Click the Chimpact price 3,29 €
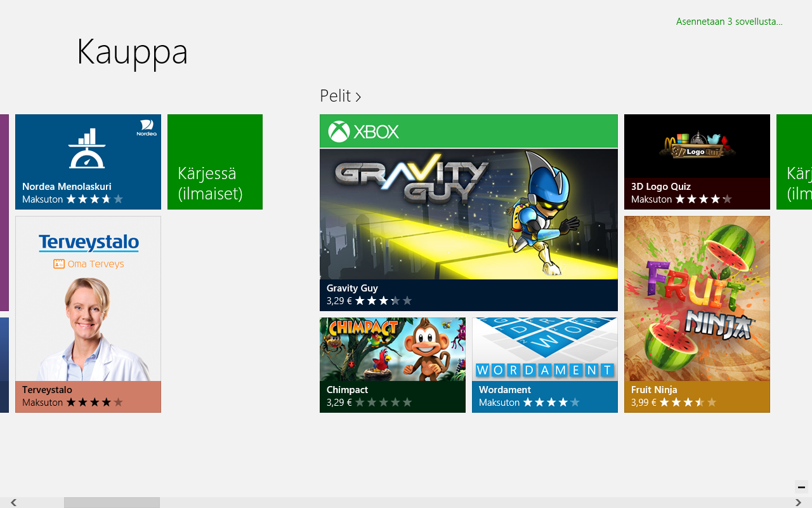 coord(339,403)
